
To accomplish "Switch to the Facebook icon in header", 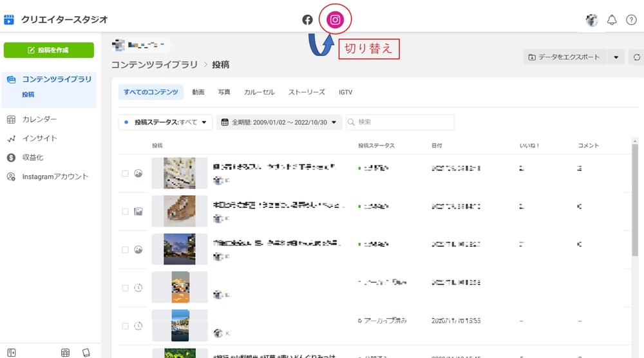I will [307, 20].
